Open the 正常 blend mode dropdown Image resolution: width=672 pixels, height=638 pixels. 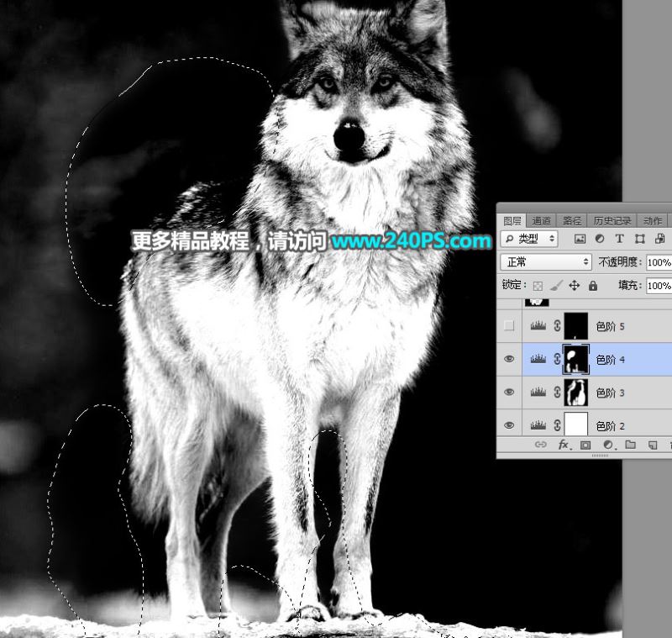(546, 262)
